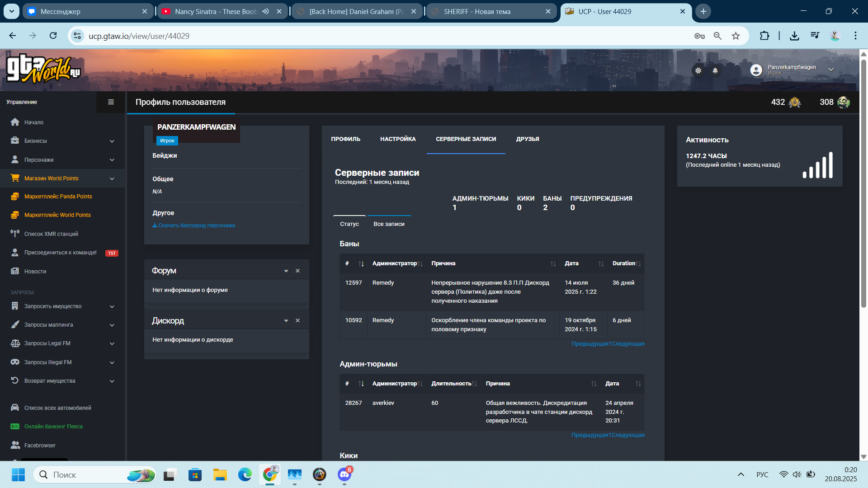Image resolution: width=868 pixels, height=488 pixels.
Task: Expand the Запросить имущество chevron
Action: 112,306
